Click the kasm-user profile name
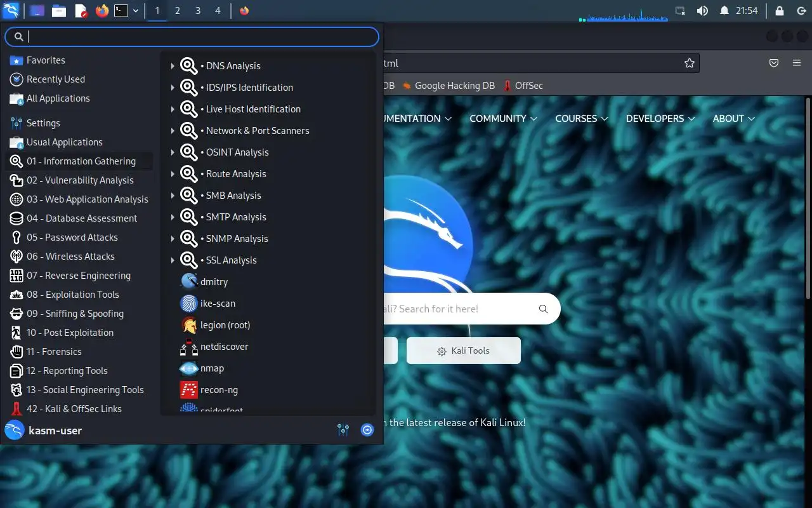812x508 pixels. (x=55, y=431)
